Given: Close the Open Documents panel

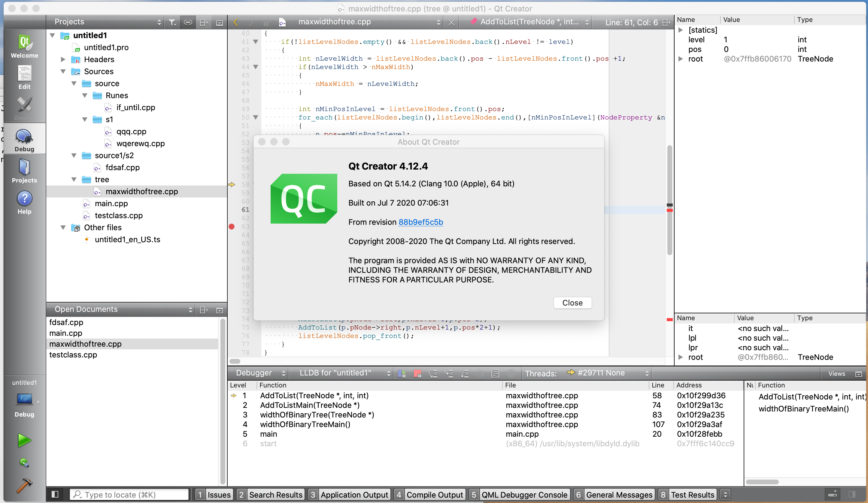Looking at the screenshot, I should 220,310.
